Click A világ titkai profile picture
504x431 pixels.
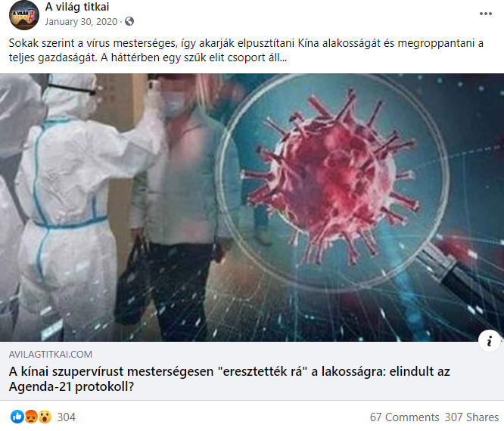[x=24, y=15]
